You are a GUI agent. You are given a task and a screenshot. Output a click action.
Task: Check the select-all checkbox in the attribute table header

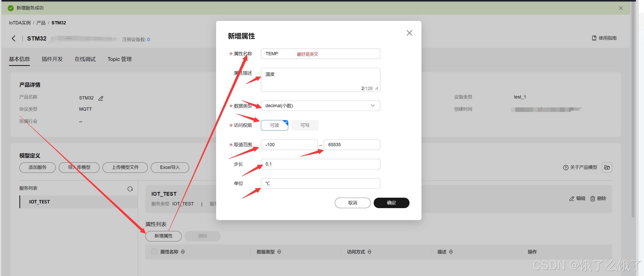point(154,252)
